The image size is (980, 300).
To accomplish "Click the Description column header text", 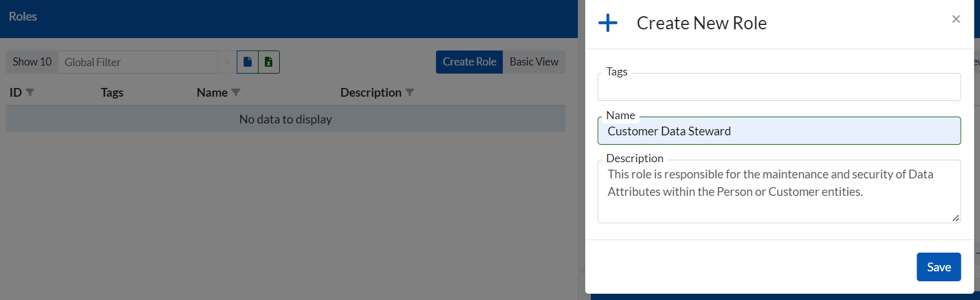I will point(370,92).
